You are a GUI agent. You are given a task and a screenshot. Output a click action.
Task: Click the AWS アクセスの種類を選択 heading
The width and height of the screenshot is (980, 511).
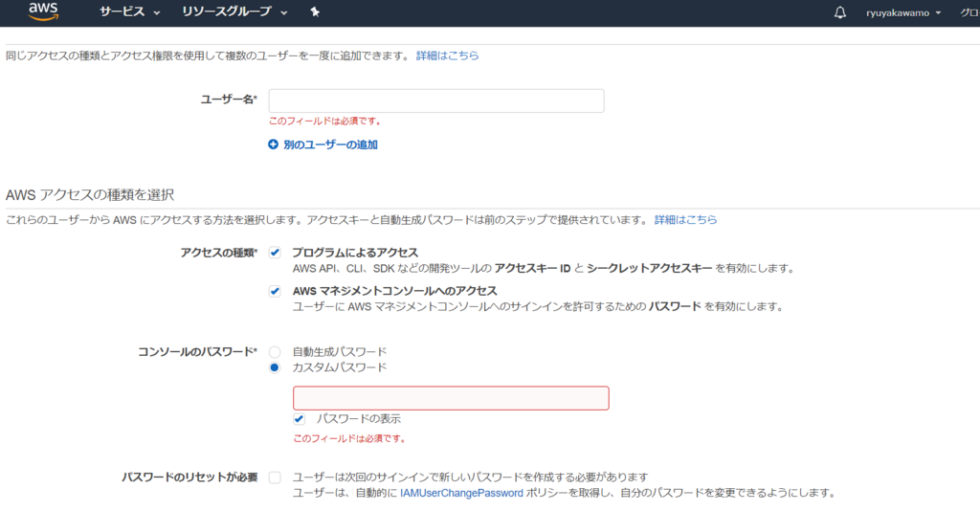click(90, 195)
